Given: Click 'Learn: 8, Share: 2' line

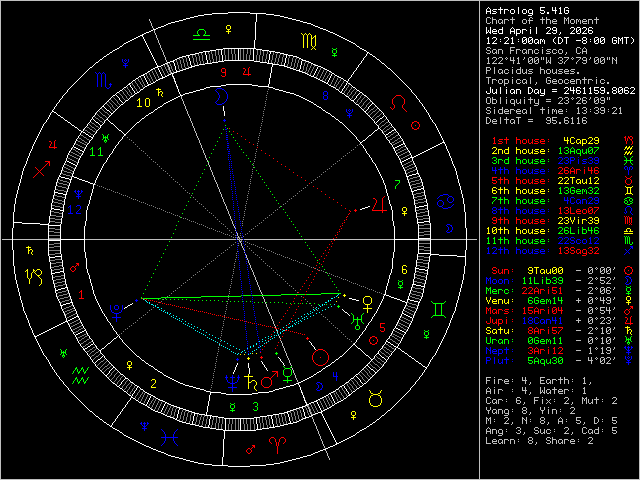Looking at the screenshot, I should (x=539, y=441).
